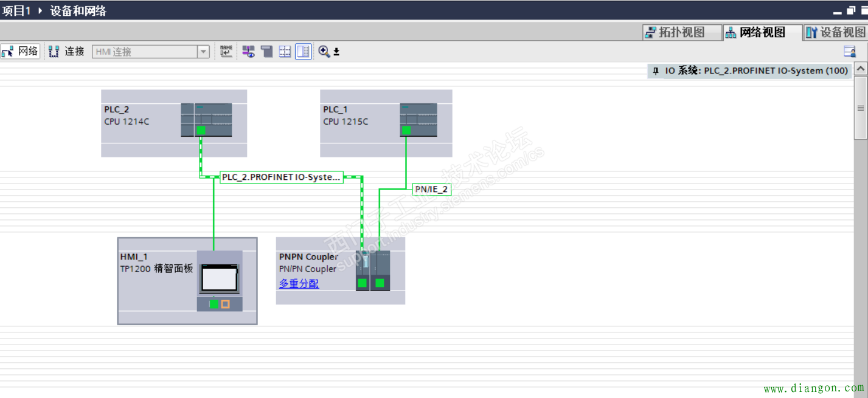Toggle the pin icon on IO system banner

click(x=656, y=70)
